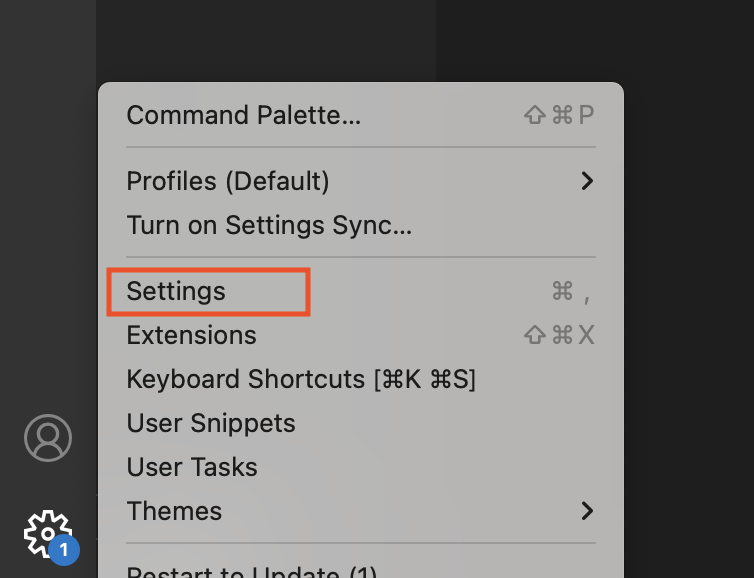Image resolution: width=754 pixels, height=578 pixels.
Task: Click the blue update badge on gear
Action: tap(64, 550)
